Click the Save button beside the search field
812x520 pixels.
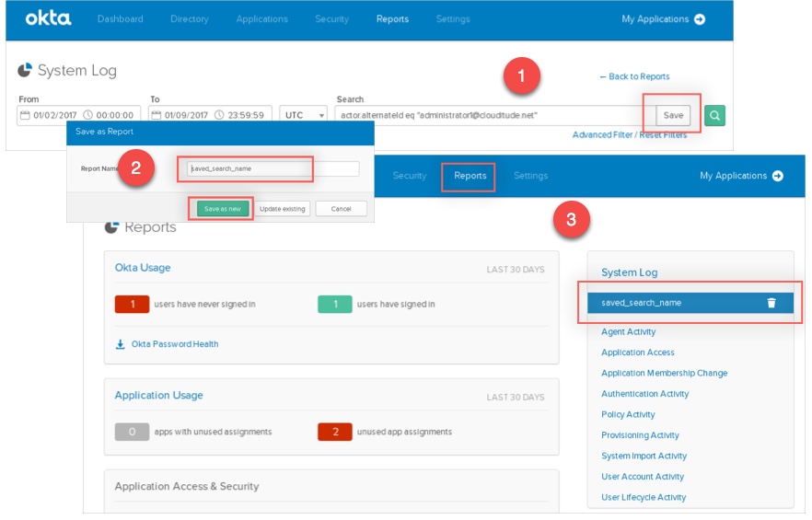coord(673,115)
